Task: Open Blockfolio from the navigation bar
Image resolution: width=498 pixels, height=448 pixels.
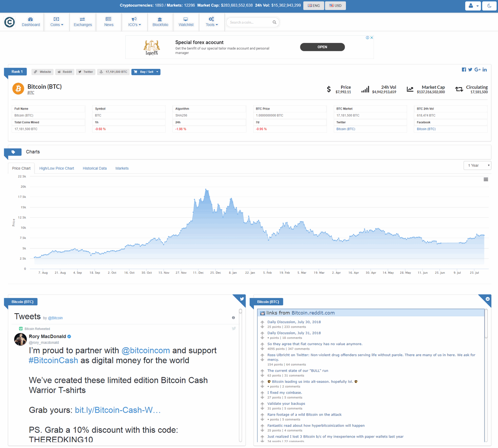Action: coord(160,22)
